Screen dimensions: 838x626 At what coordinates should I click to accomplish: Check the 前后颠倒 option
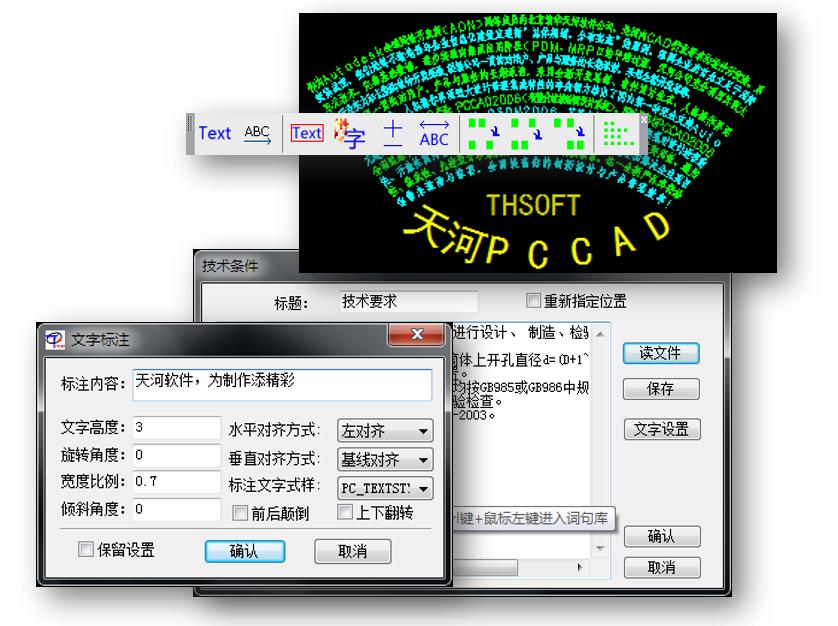pyautogui.click(x=239, y=512)
